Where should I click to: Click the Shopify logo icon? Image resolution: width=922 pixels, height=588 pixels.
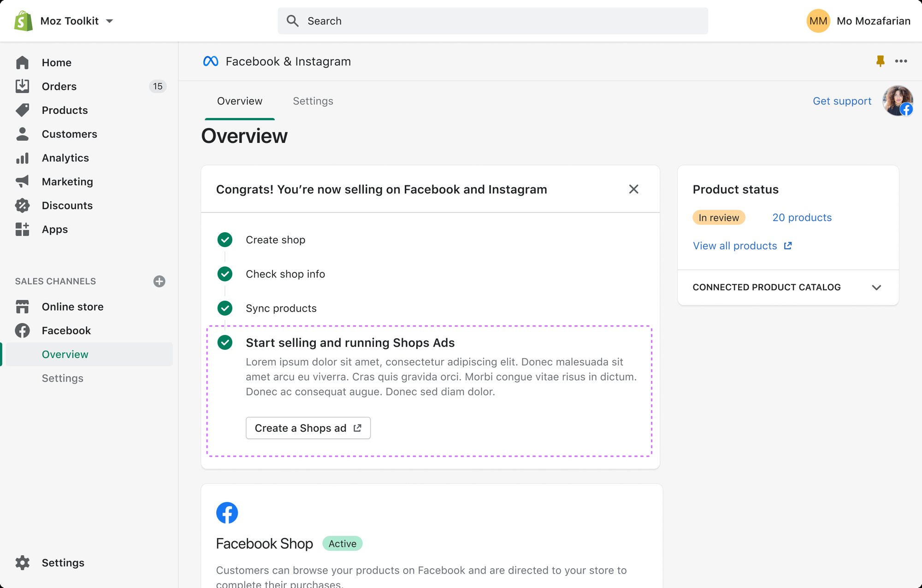(x=23, y=21)
